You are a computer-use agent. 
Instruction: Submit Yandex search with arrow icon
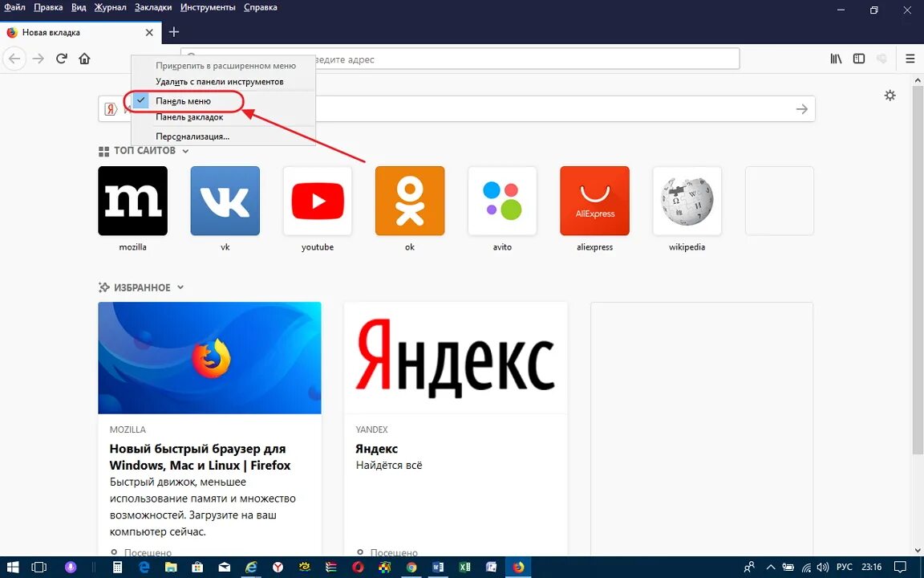tap(801, 109)
